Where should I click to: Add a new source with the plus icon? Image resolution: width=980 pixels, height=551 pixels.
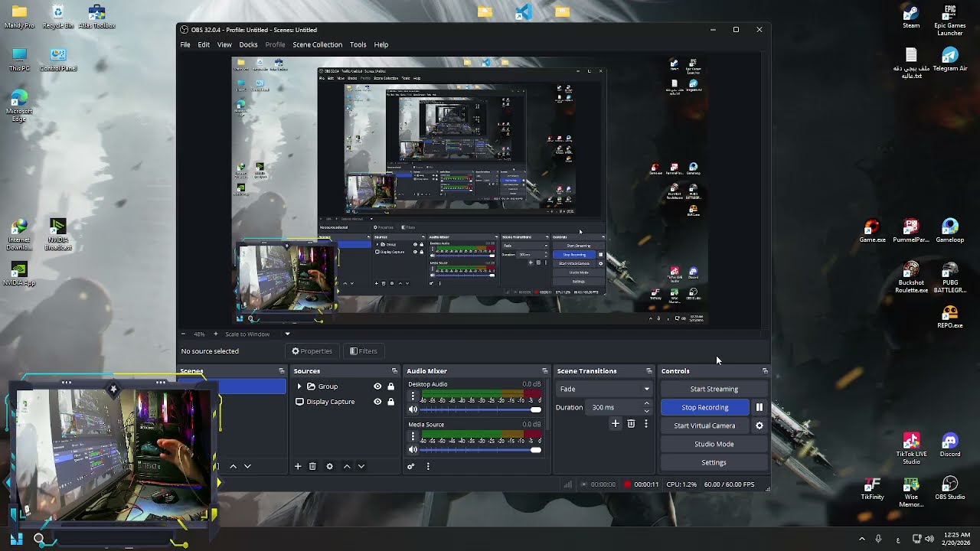[298, 466]
